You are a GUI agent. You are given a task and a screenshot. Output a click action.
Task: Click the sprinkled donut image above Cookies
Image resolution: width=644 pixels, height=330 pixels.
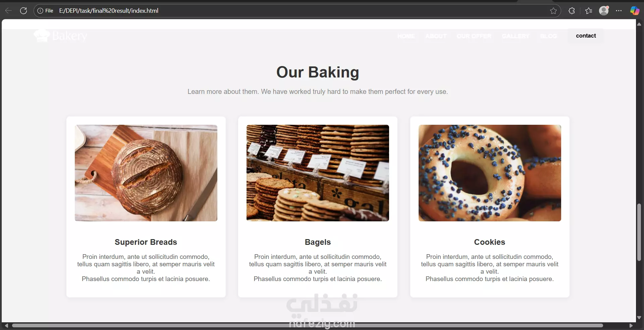pos(490,173)
